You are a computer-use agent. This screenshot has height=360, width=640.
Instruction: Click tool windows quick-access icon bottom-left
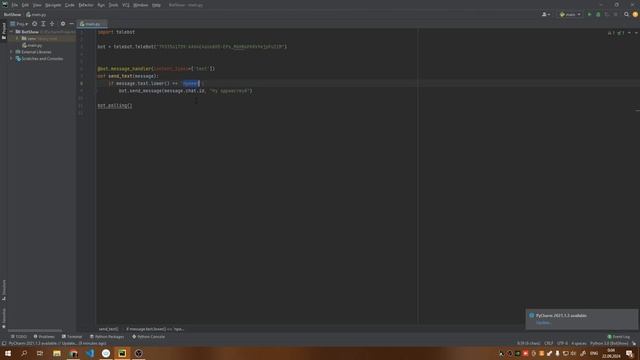(4, 343)
